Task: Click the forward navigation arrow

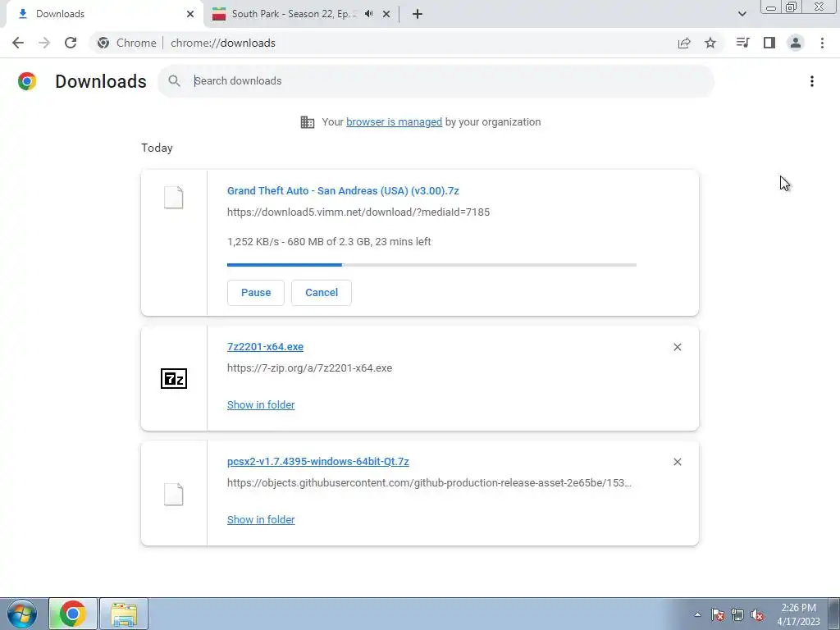Action: pos(44,43)
